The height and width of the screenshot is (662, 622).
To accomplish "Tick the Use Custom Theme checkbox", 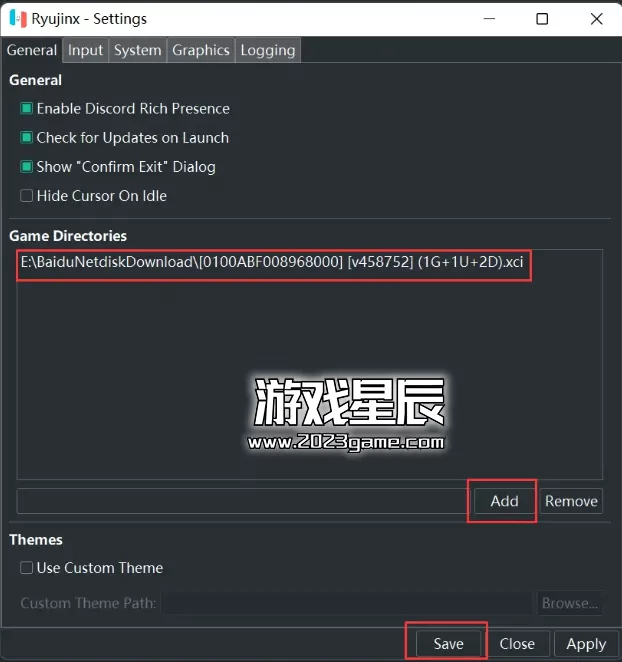I will [x=26, y=568].
